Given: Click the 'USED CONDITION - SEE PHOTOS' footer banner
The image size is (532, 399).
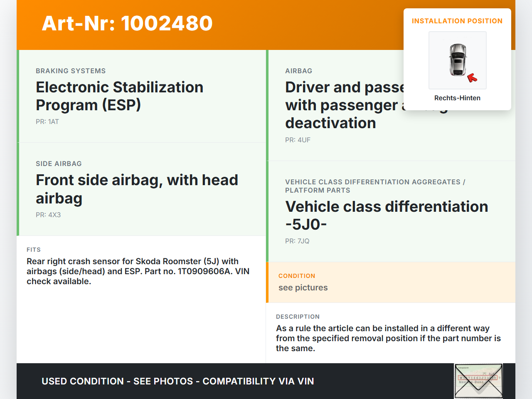Looking at the screenshot, I should click(x=177, y=381).
